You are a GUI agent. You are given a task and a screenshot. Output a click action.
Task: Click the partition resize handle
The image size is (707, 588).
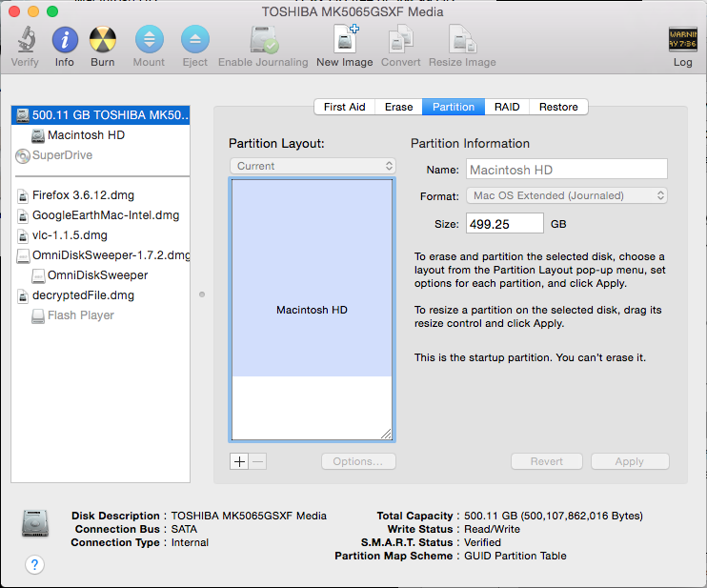(386, 433)
